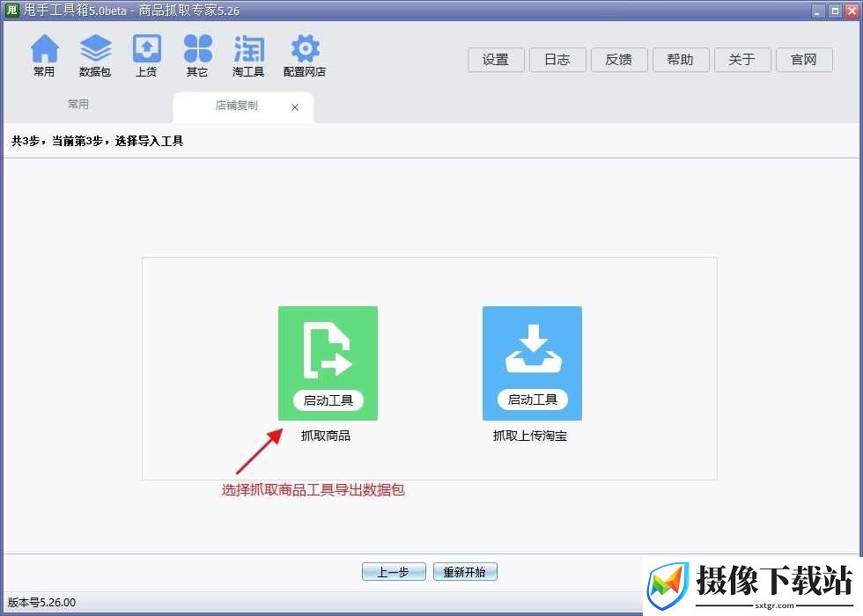
Task: Open the 淘工具 icon
Action: coord(248,55)
